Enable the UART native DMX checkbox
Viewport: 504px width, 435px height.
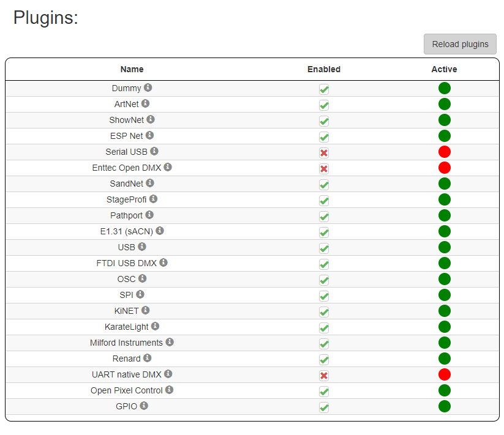(x=324, y=376)
